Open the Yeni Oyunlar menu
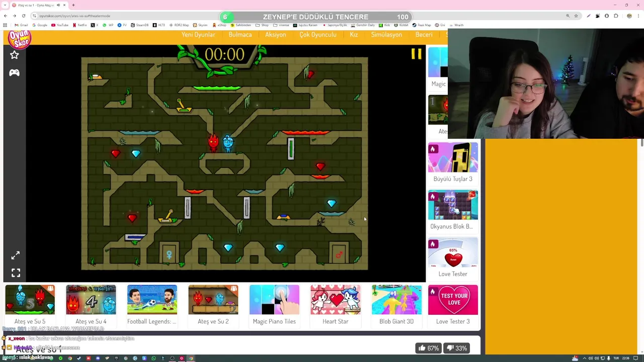This screenshot has height=362, width=644. 198,35
